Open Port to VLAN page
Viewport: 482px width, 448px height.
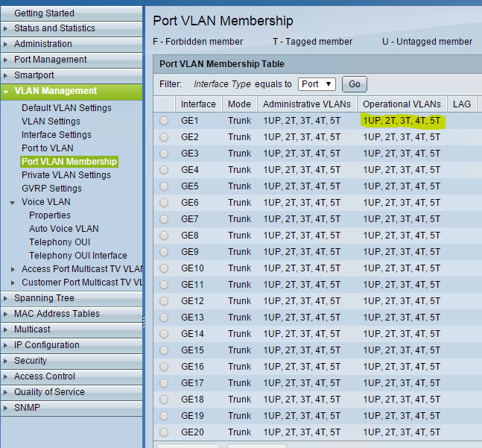[48, 148]
